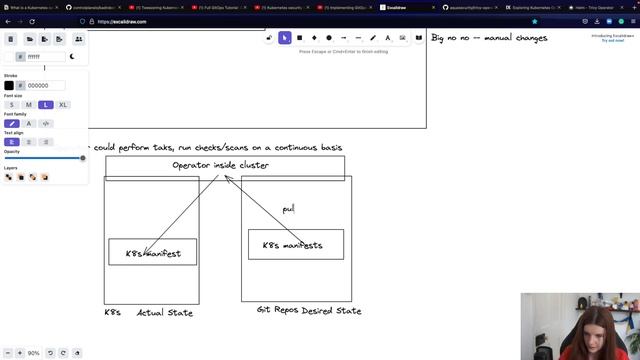The height and width of the screenshot is (360, 640).
Task: Click the browser reload button
Action: tap(32, 22)
